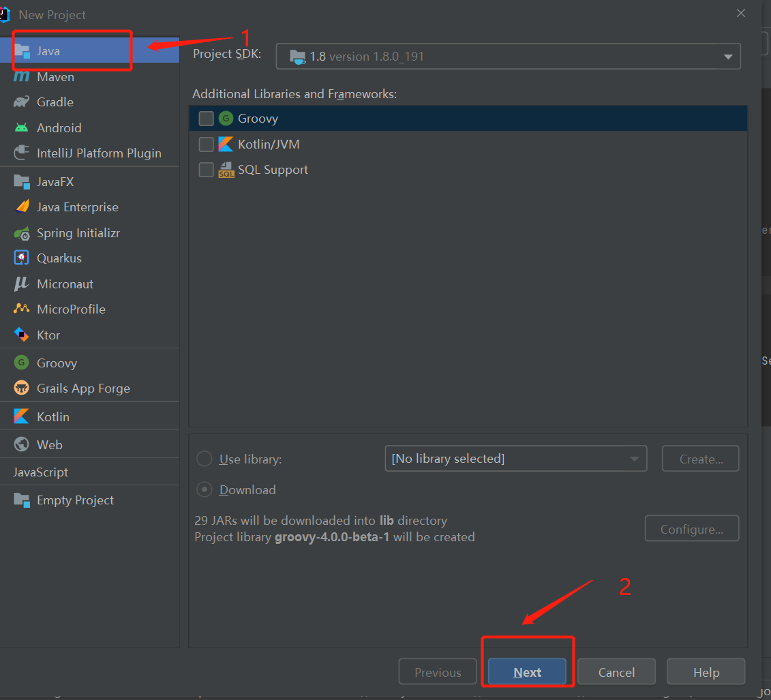Open the No library selected dropdown
Image resolution: width=771 pixels, height=700 pixels.
(516, 459)
